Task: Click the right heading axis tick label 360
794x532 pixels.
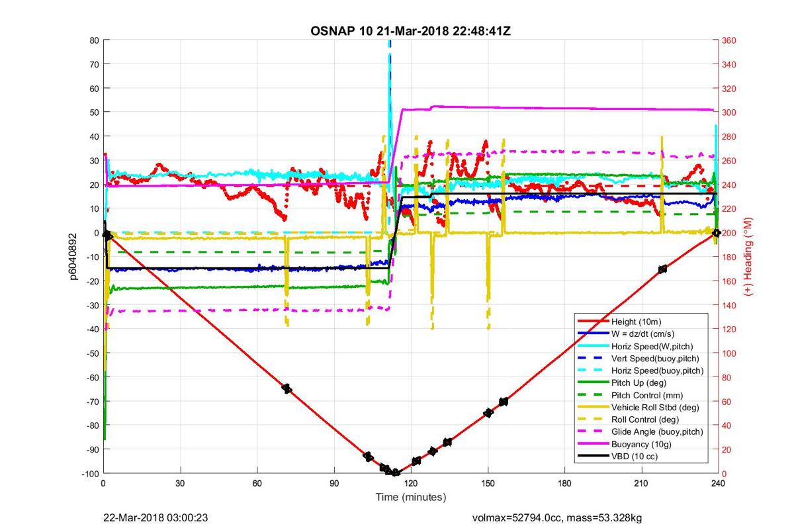Action: tap(730, 40)
